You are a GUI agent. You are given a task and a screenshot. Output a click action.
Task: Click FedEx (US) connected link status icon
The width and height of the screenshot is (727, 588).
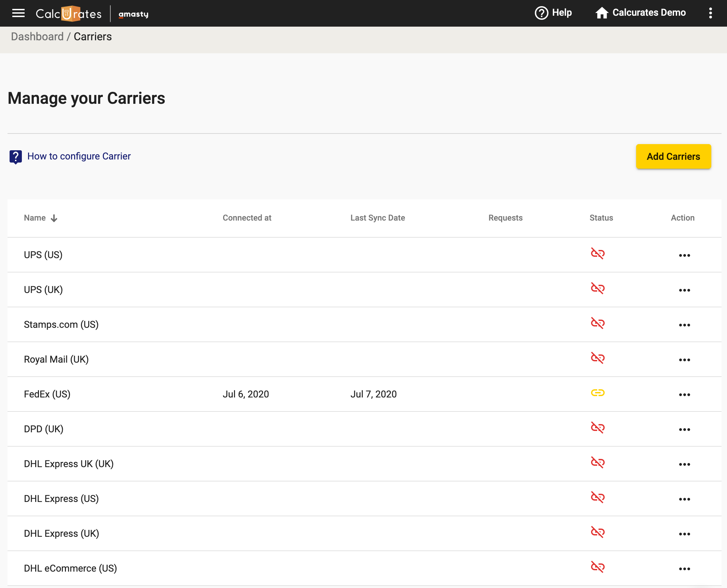tap(598, 393)
